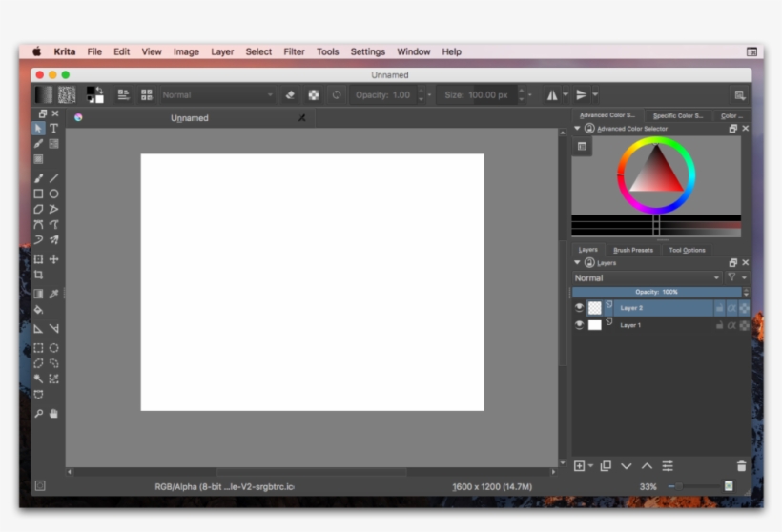Viewport: 782px width, 532px height.
Task: Select the Color Picker eyedropper tool
Action: click(53, 294)
